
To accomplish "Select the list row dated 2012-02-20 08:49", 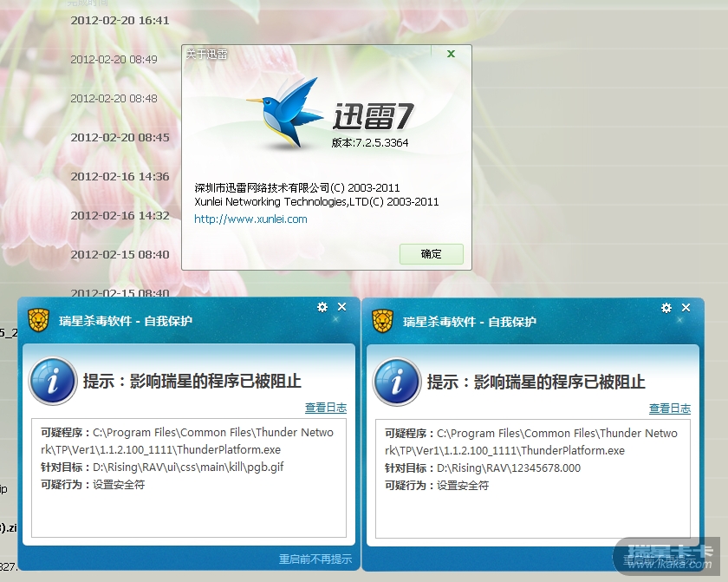I will click(114, 60).
